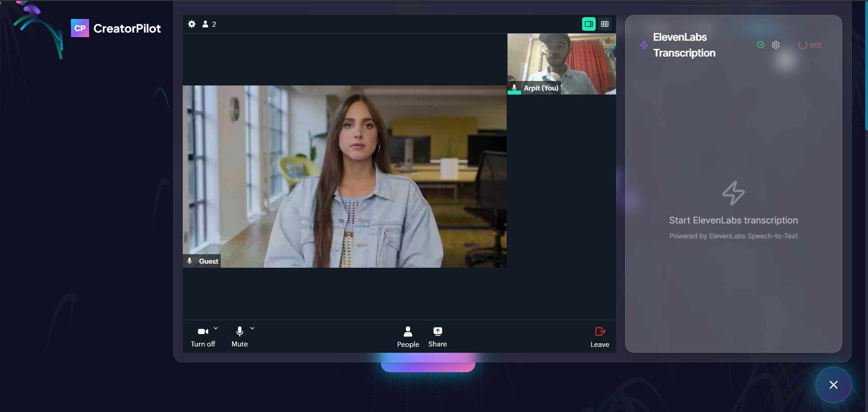868x412 pixels.
Task: Click the gradient pill bar below video
Action: [428, 362]
